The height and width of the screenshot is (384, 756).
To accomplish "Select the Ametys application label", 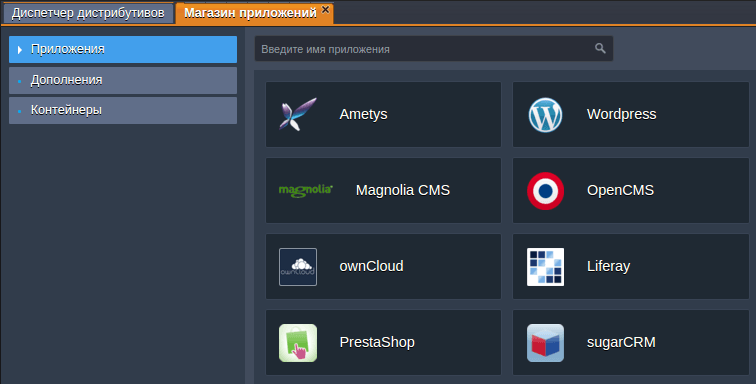I will (363, 114).
